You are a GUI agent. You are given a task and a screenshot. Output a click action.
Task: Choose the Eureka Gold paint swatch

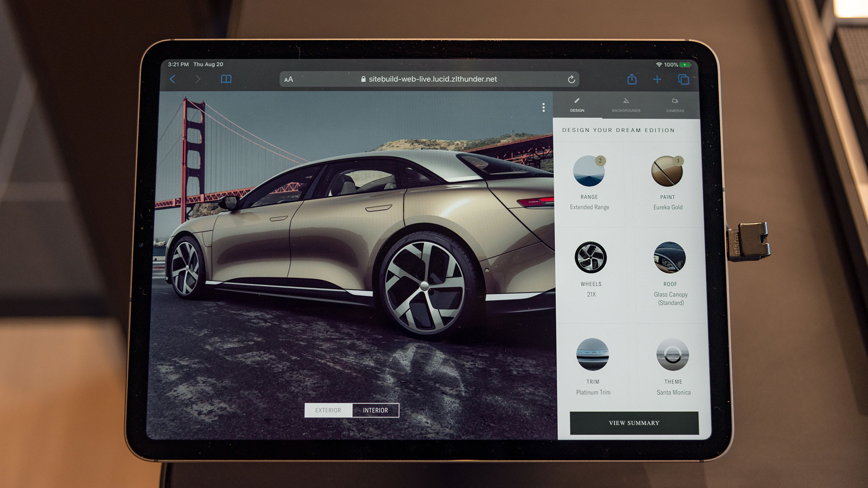click(667, 171)
